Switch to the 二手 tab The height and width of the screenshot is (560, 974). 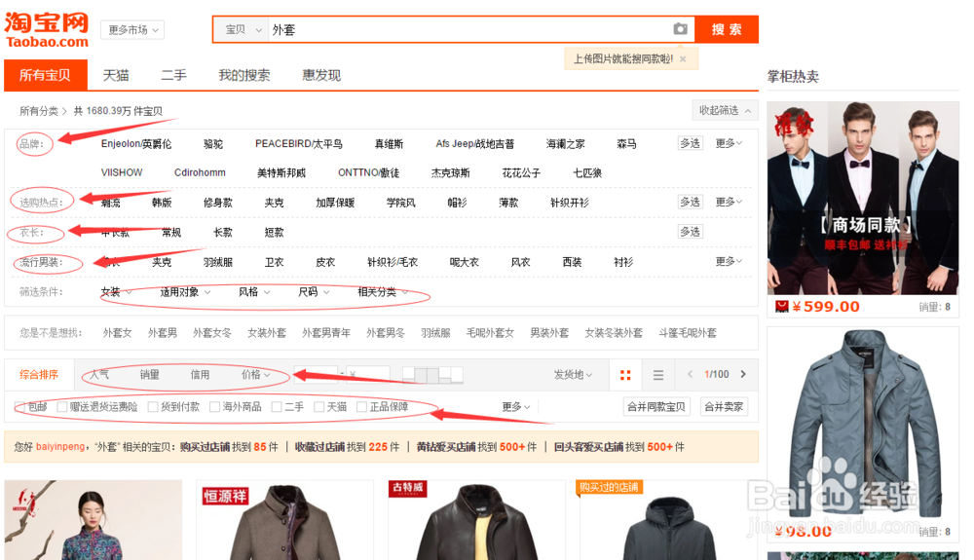click(173, 75)
